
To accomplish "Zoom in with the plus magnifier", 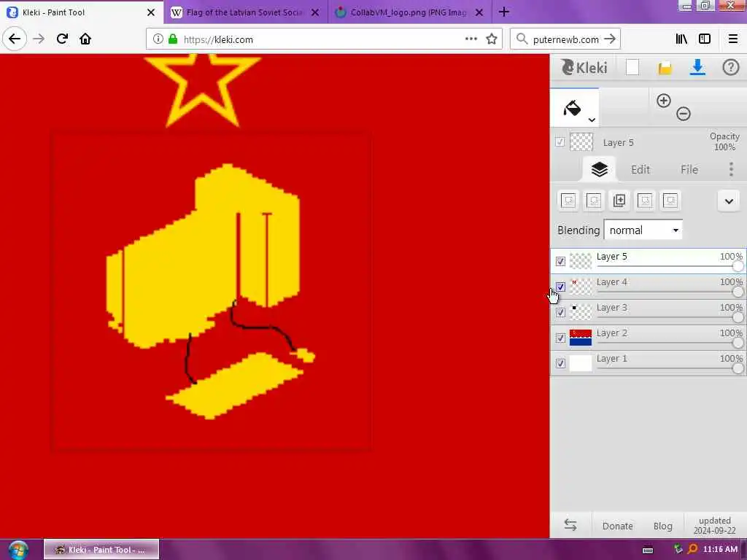I will click(x=664, y=101).
